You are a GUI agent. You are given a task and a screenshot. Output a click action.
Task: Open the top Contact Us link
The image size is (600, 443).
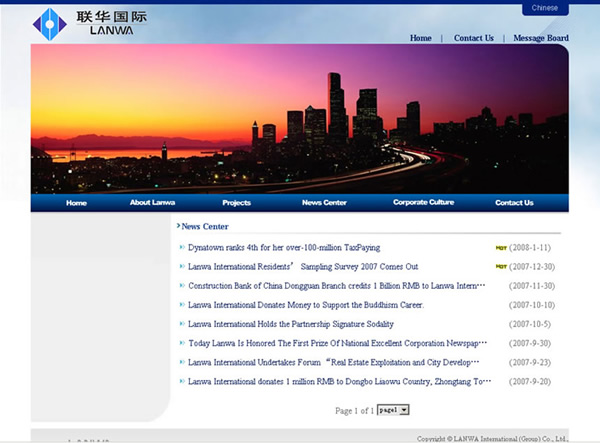pos(474,38)
